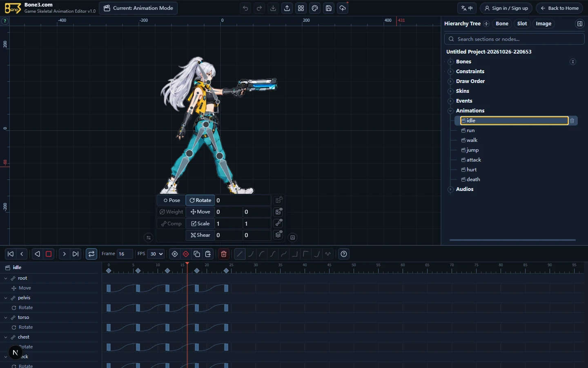Click the Current: Animation Mode button
This screenshot has width=588, height=368.
pyautogui.click(x=138, y=8)
